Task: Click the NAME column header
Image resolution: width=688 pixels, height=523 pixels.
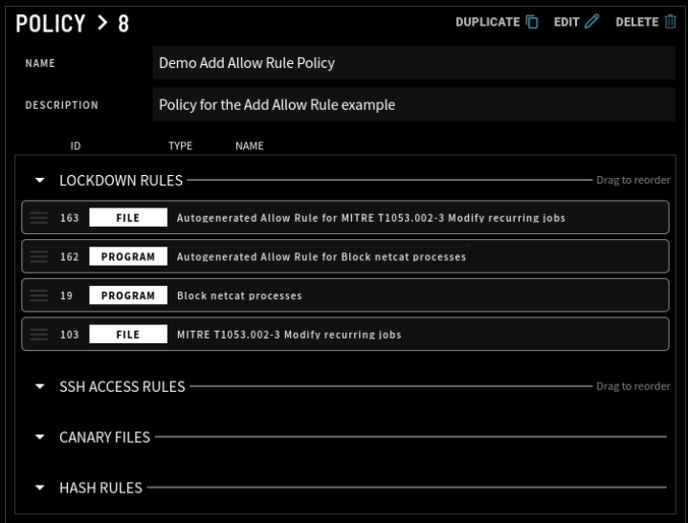Action: point(249,146)
